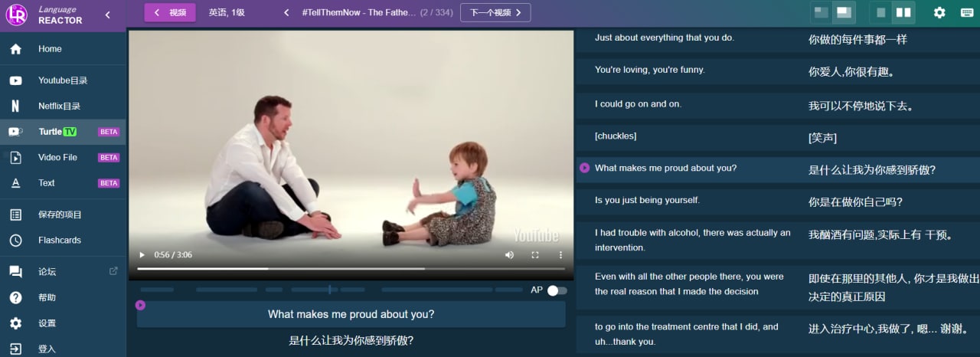The height and width of the screenshot is (357, 980).
Task: Click the video title '#TellThemNow - The Fathe...'
Action: coord(359,12)
